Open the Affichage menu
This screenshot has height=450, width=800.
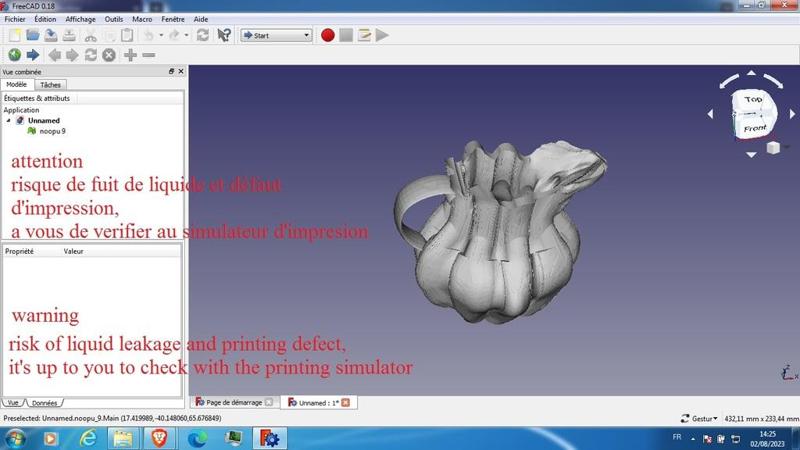coord(80,19)
